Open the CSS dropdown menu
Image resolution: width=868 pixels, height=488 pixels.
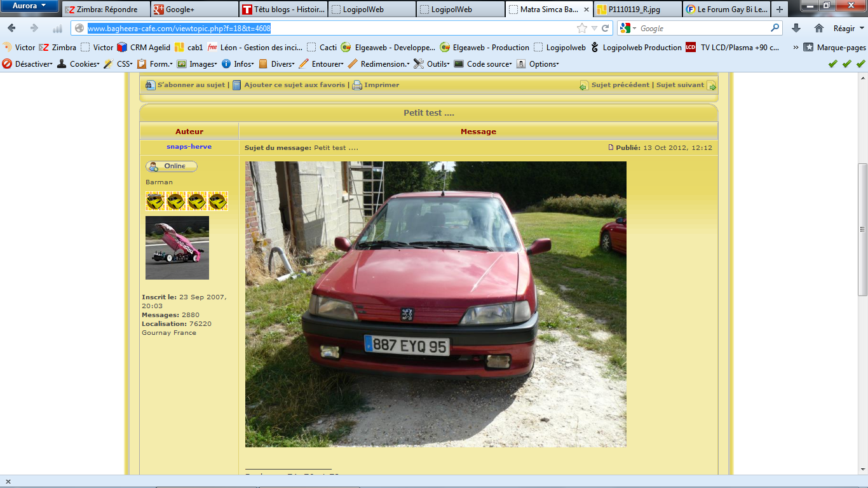pos(118,64)
